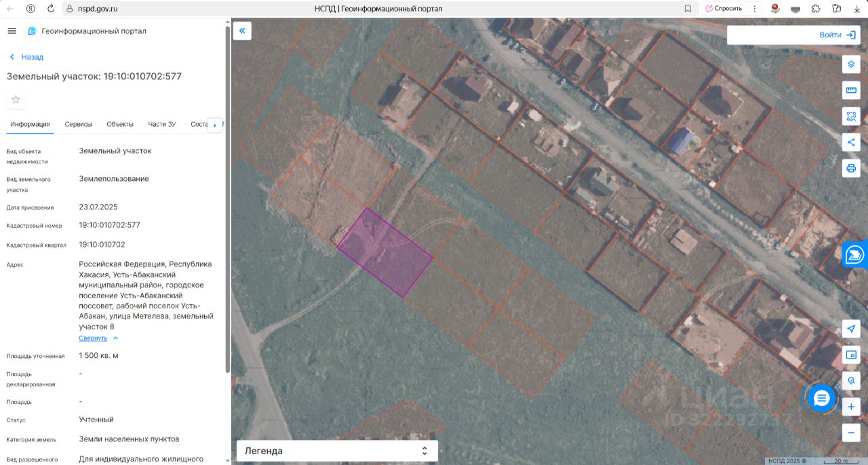The image size is (868, 465).
Task: Zoom out on the map
Action: 852,432
